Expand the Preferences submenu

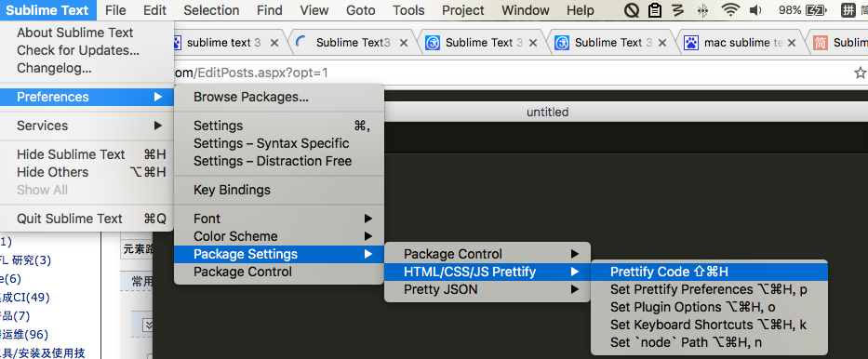87,97
